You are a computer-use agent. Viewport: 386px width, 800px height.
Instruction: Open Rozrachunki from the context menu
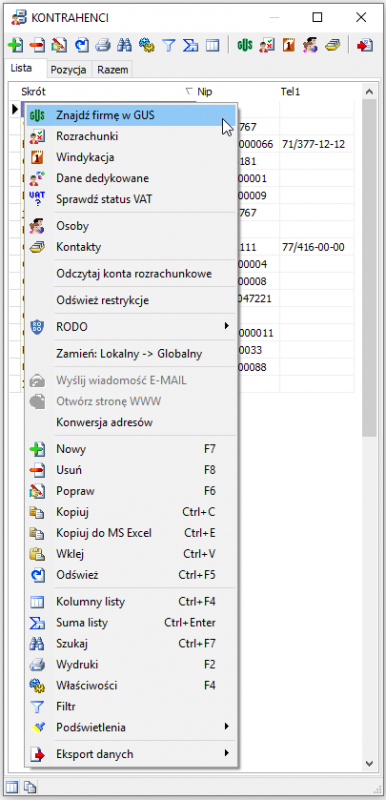(x=131, y=136)
